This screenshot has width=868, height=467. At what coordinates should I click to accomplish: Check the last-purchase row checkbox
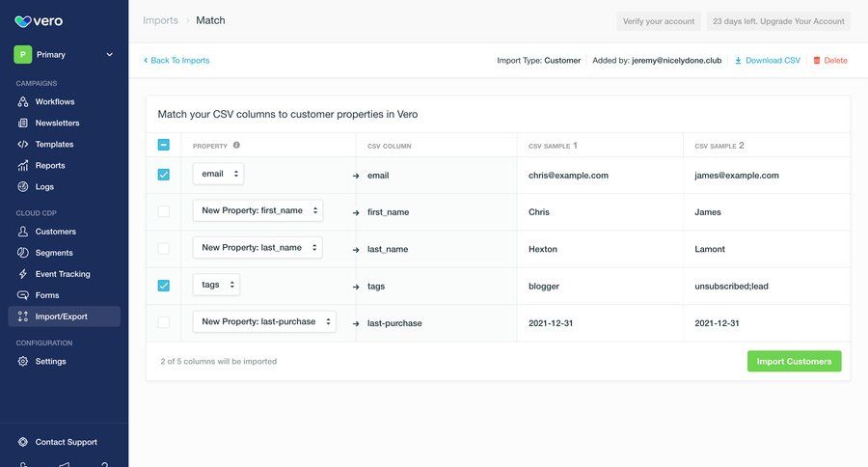point(164,322)
